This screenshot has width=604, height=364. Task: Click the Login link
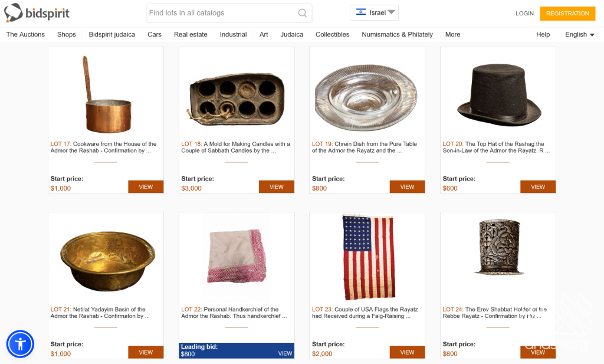(x=524, y=14)
